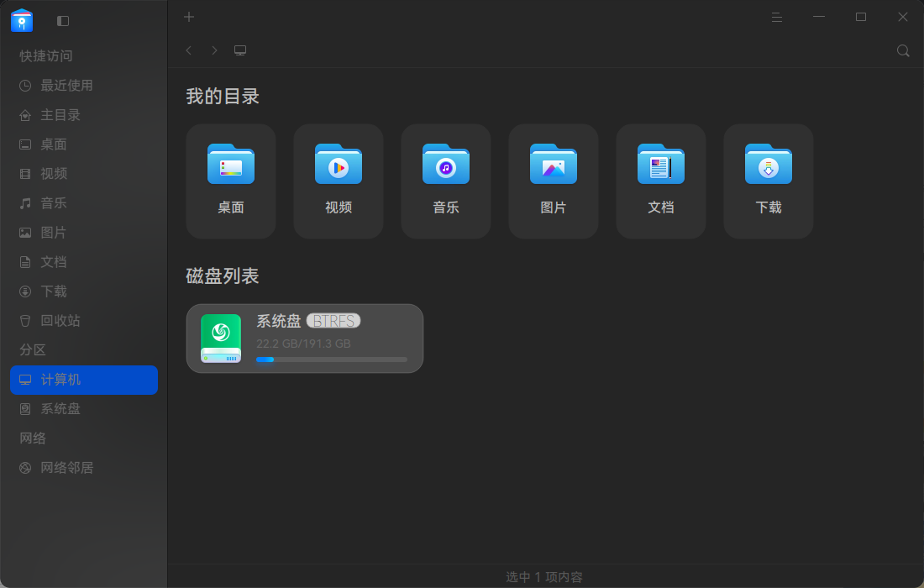Viewport: 924px width, 588px height.
Task: Open 最近使用 in the sidebar
Action: pos(84,86)
